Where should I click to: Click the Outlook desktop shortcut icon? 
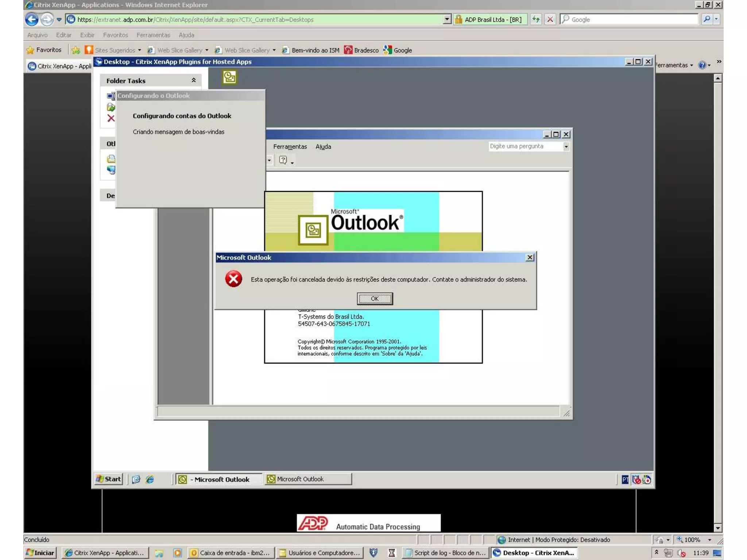229,77
